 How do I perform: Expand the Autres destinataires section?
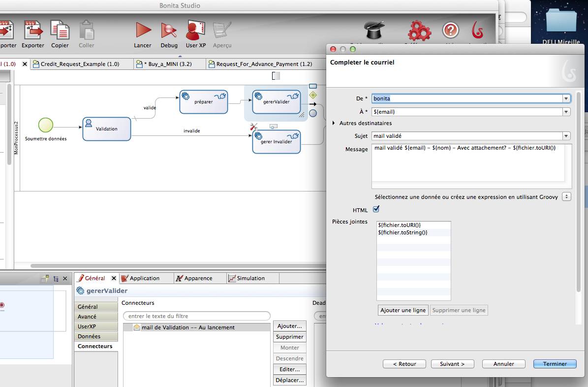[335, 123]
